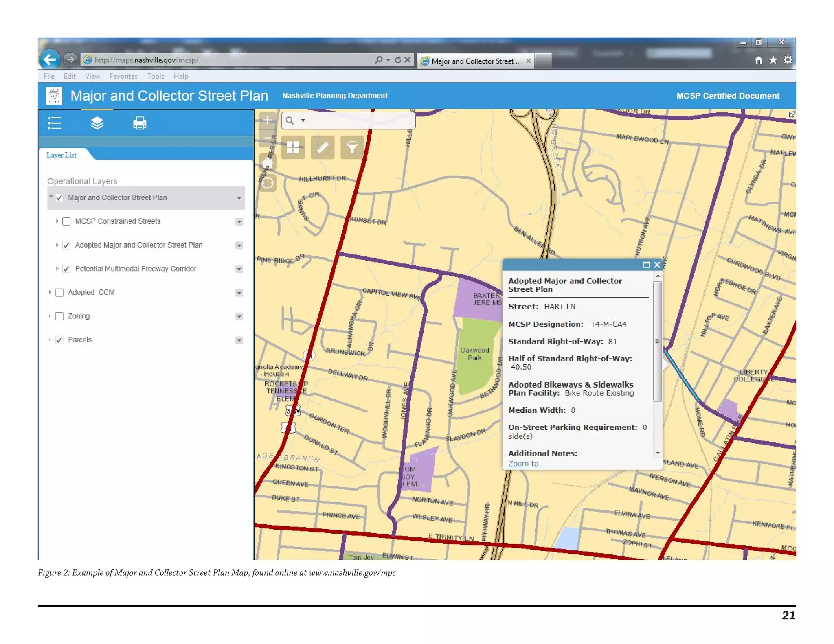Collapse the Major and Collector Street Plan tree arrow
Image resolution: width=834 pixels, height=644 pixels.
51,197
